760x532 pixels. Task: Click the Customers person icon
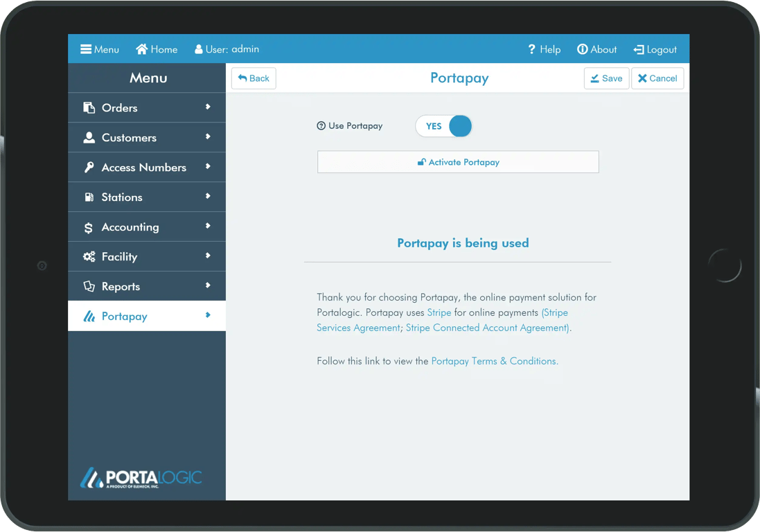[89, 138]
